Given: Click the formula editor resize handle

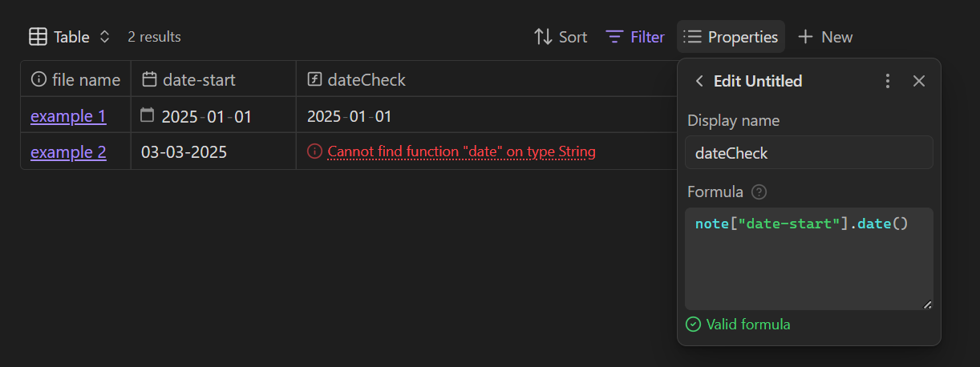Looking at the screenshot, I should [927, 304].
